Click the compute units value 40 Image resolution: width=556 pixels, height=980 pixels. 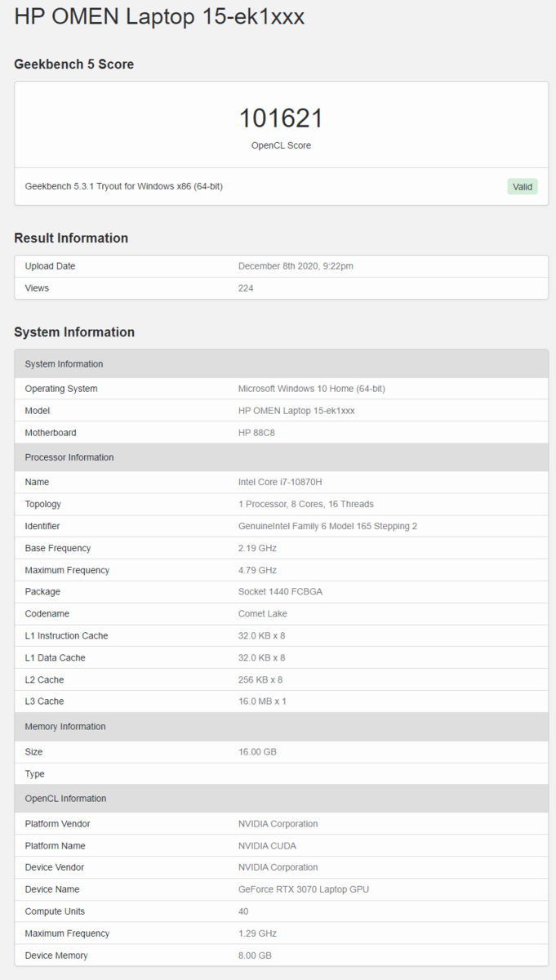coord(243,911)
